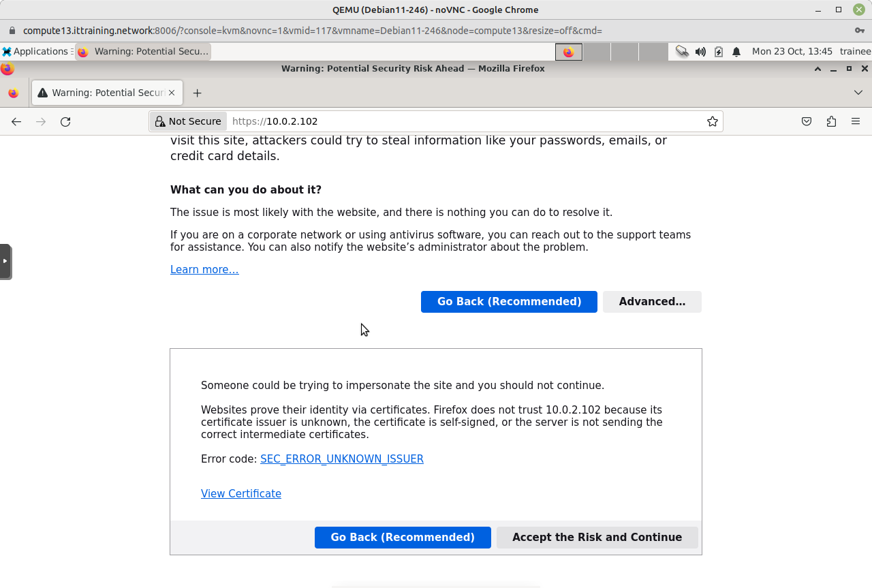This screenshot has height=588, width=872.
Task: Click Go Back (Recommended) beside Advanced…
Action: 509,302
